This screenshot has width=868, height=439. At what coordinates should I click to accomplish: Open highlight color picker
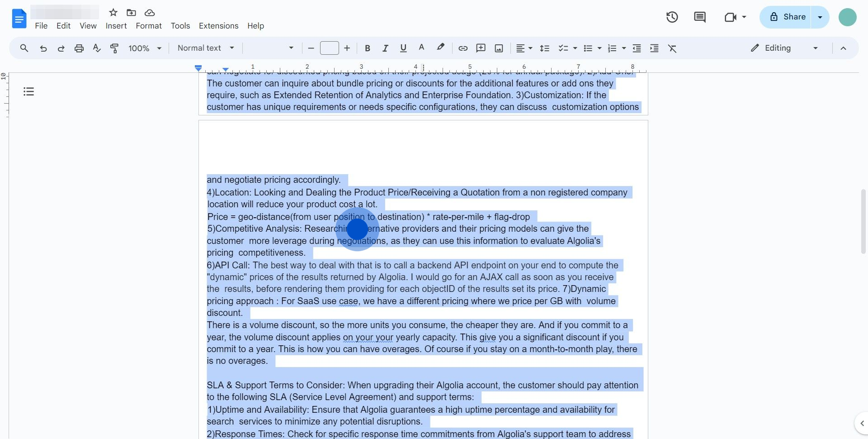coord(440,48)
